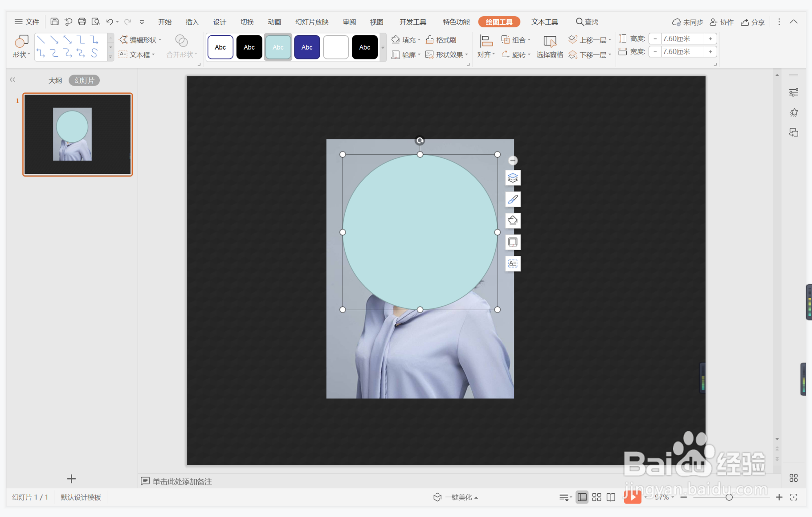Viewport: 812px width, 517px height.
Task: Switch panel to 幻灯片 slides view
Action: click(84, 80)
